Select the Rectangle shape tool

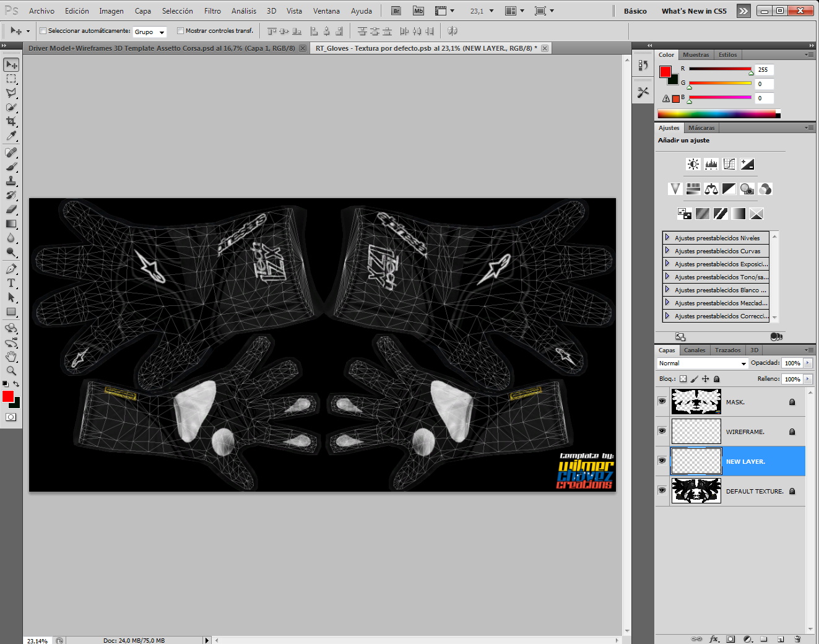click(x=11, y=311)
